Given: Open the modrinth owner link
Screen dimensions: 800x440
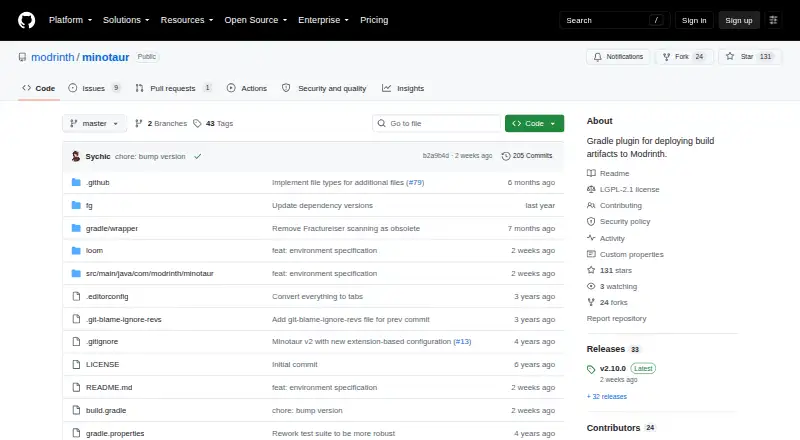Looking at the screenshot, I should [53, 57].
